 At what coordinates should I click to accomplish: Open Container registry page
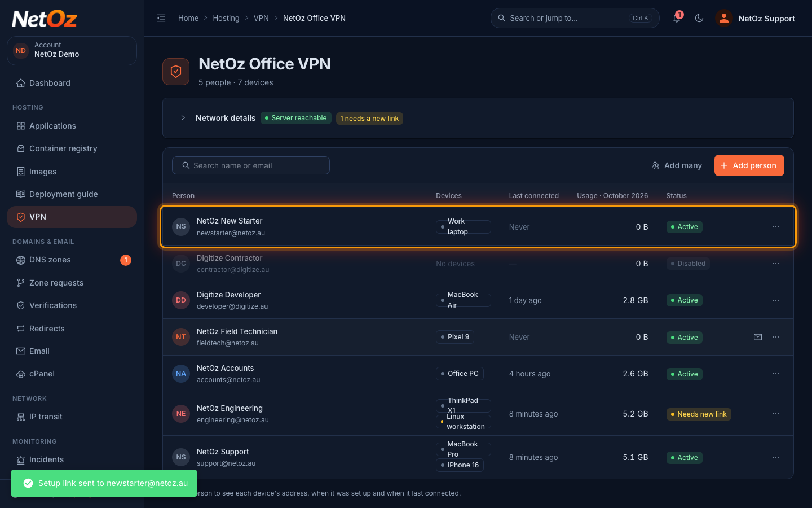coord(72,148)
